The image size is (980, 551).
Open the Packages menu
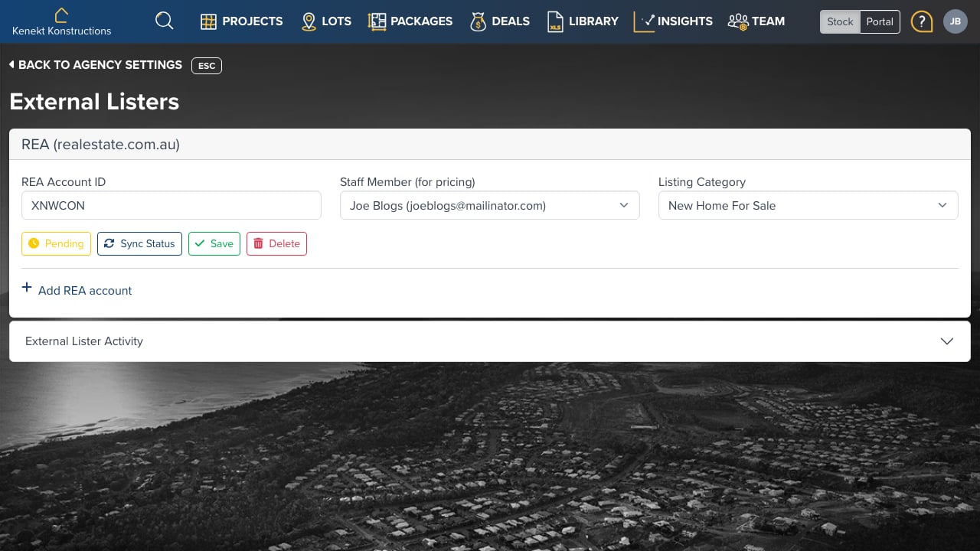pos(410,21)
